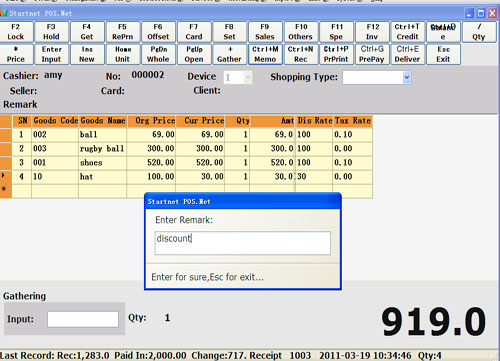Screen dimensions: 500x361
Task: Click the Home Unit button
Action: click(122, 54)
